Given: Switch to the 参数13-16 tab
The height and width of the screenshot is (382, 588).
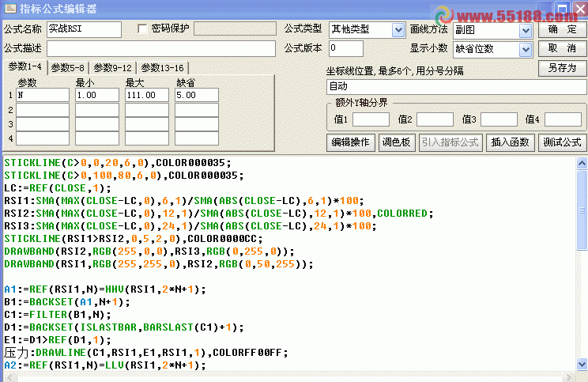Looking at the screenshot, I should pos(162,68).
